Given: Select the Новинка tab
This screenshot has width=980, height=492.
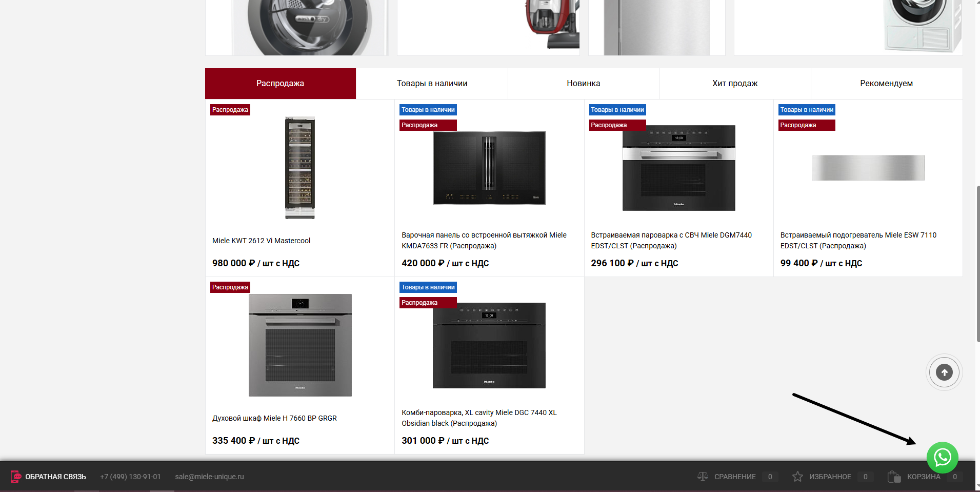Looking at the screenshot, I should click(x=583, y=84).
